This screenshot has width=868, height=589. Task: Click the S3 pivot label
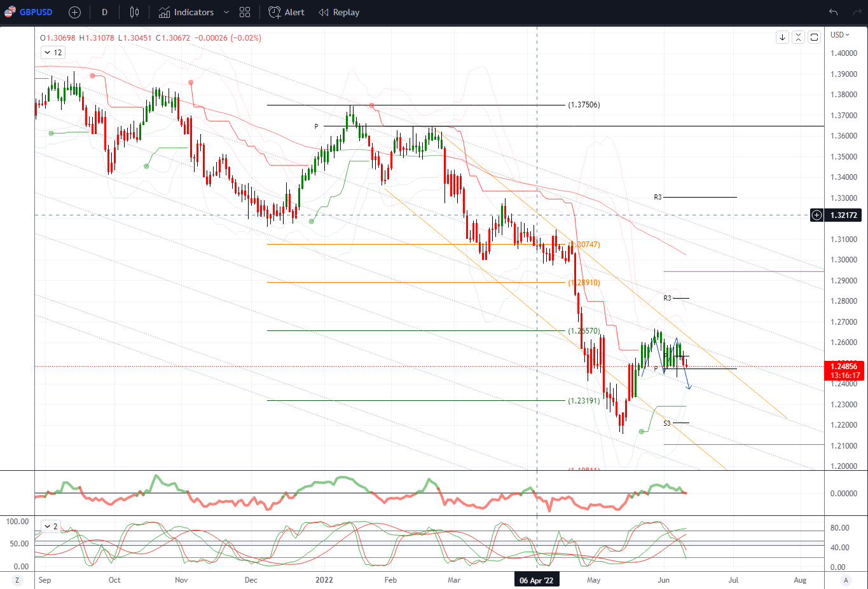click(x=667, y=423)
